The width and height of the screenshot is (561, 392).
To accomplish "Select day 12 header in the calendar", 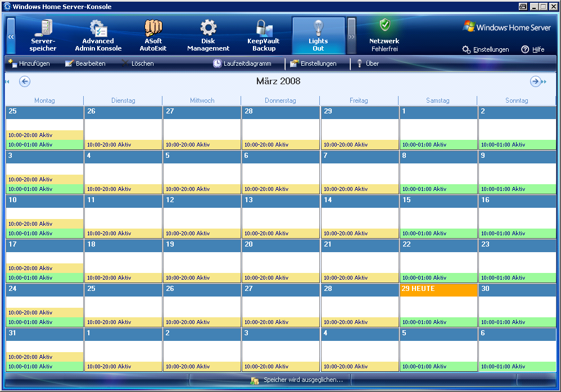I will (202, 201).
